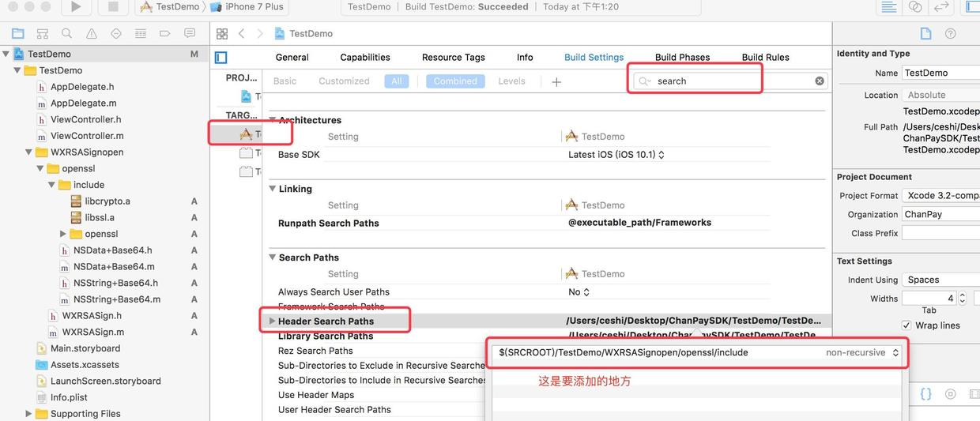Open the Capabilities tab
This screenshot has height=421, width=980.
pyautogui.click(x=365, y=58)
